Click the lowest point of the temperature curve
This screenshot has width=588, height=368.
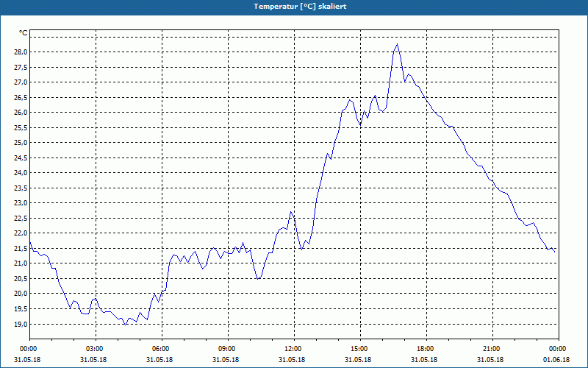125,325
